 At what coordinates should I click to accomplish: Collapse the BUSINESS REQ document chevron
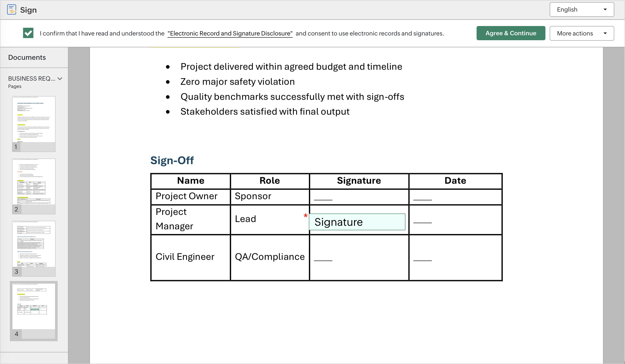pos(60,79)
